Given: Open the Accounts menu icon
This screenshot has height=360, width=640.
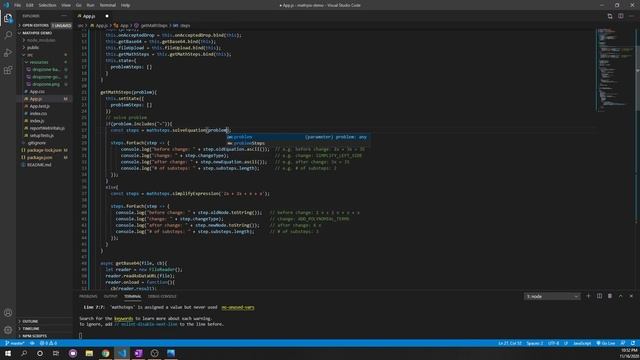Looking at the screenshot, I should click(x=8, y=313).
